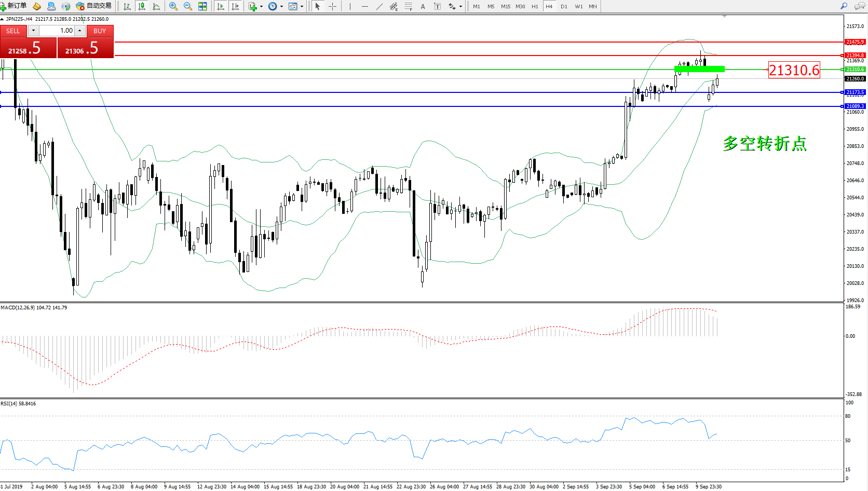Switch to the D1 timeframe

564,6
